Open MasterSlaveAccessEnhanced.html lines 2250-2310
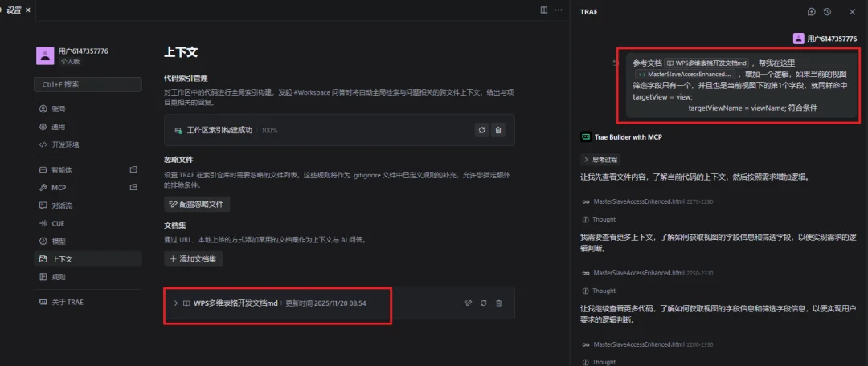Image resolution: width=868 pixels, height=366 pixels. point(648,273)
